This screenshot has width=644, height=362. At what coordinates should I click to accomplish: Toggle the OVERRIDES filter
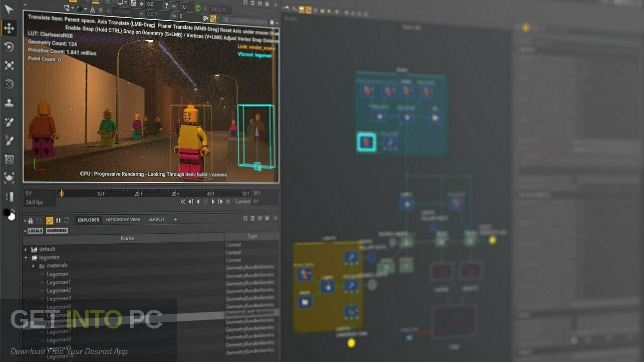point(57,231)
